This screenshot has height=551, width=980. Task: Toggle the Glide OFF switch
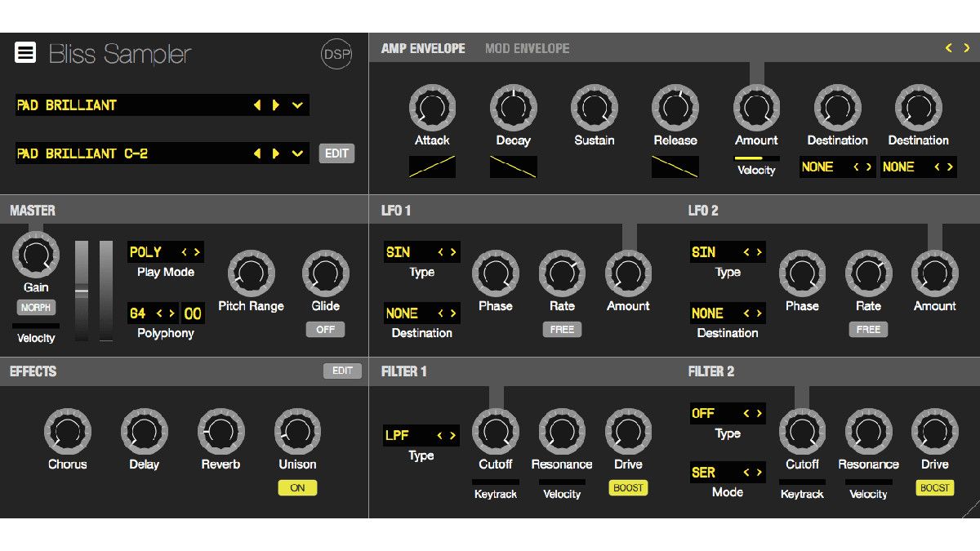click(325, 329)
